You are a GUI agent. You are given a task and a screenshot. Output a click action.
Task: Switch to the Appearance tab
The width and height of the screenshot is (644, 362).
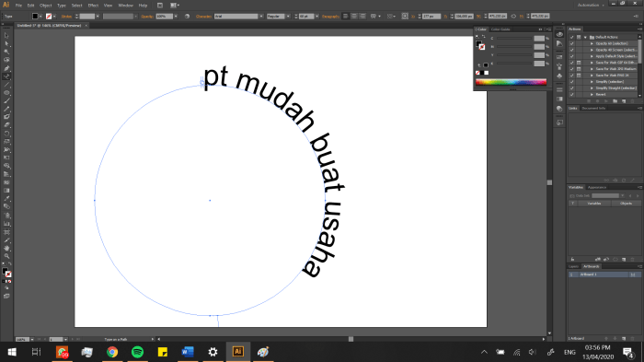point(597,187)
